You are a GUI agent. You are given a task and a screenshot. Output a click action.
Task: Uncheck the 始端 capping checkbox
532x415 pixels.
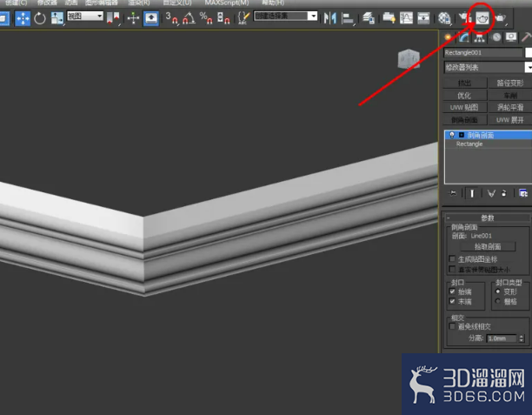tap(452, 291)
